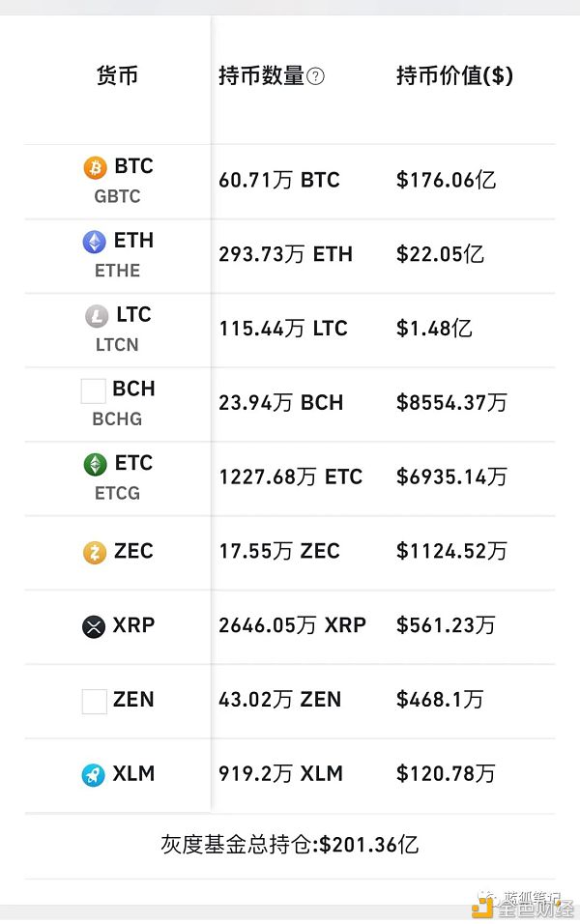Click the green Ethereum Classic ETC icon
The width and height of the screenshot is (580, 924).
point(95,464)
